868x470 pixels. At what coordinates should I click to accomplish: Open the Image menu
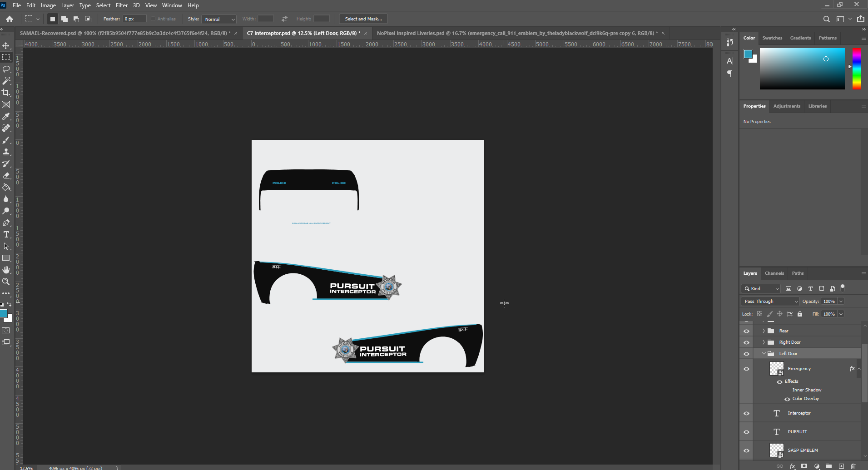[x=48, y=5]
